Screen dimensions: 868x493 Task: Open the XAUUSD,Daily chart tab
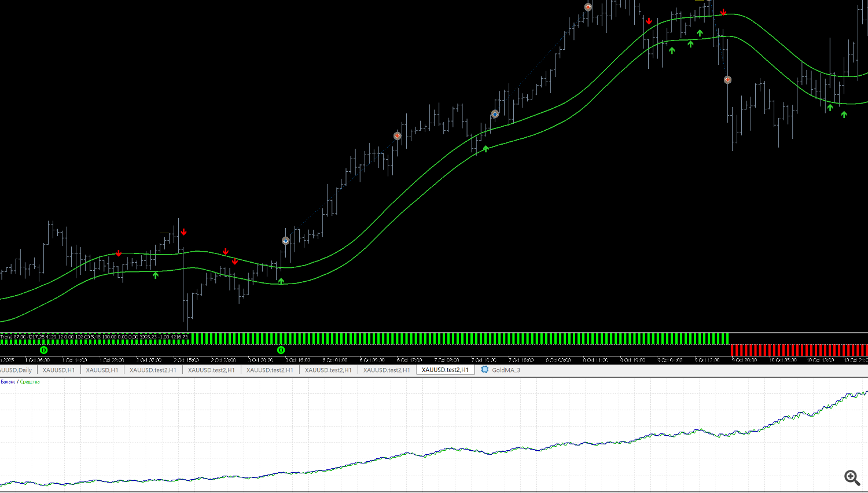point(16,370)
